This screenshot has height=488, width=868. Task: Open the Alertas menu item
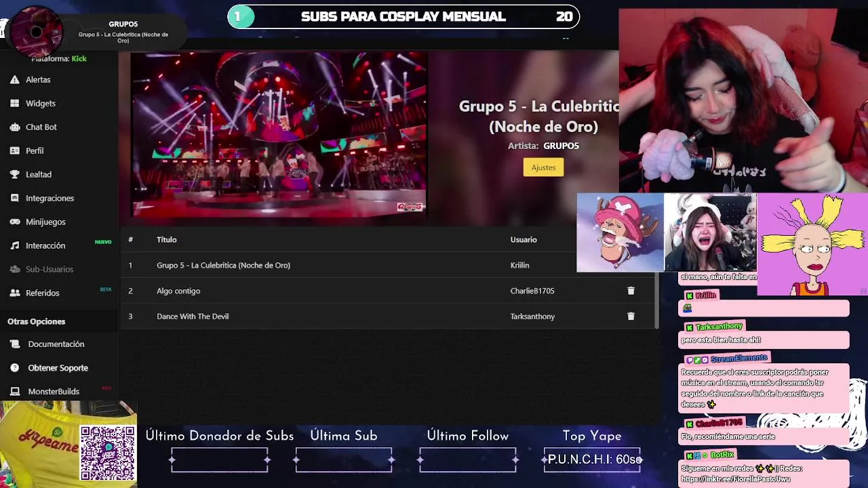coord(38,80)
